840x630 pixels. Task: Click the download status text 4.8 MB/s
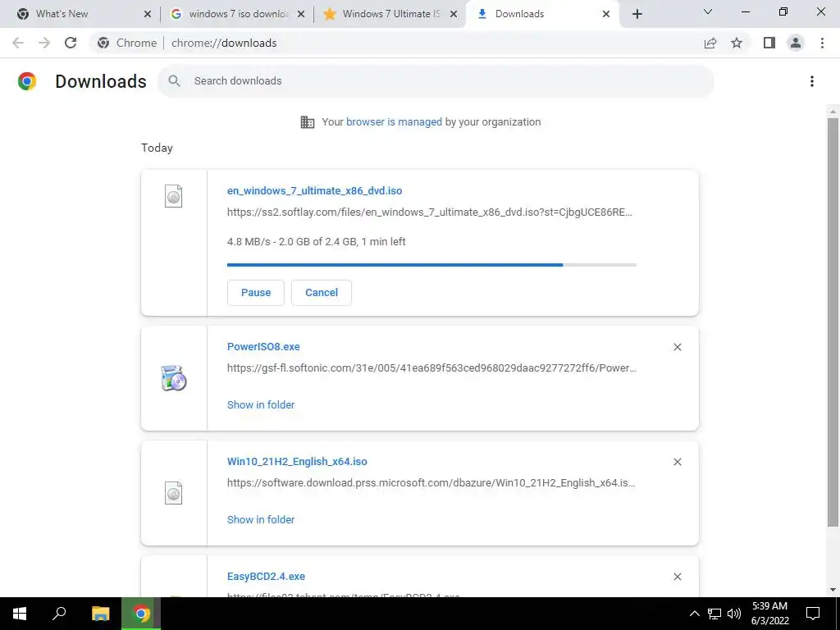pos(316,242)
